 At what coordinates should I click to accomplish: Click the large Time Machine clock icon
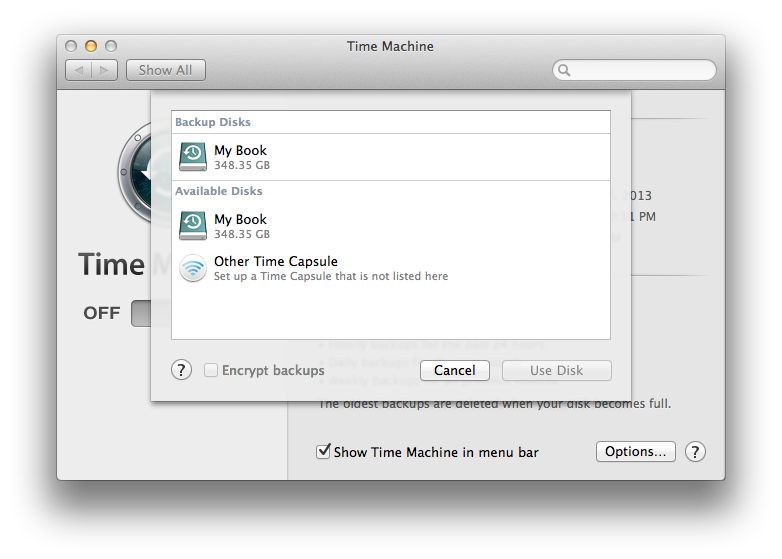[x=135, y=172]
